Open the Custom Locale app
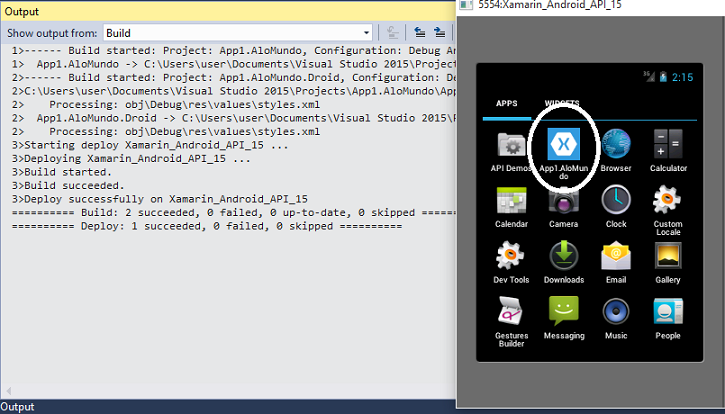This screenshot has height=414, width=725. coord(668,210)
